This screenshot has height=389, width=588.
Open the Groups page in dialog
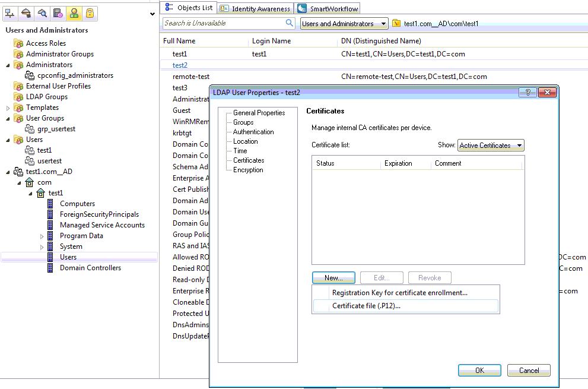[243, 122]
